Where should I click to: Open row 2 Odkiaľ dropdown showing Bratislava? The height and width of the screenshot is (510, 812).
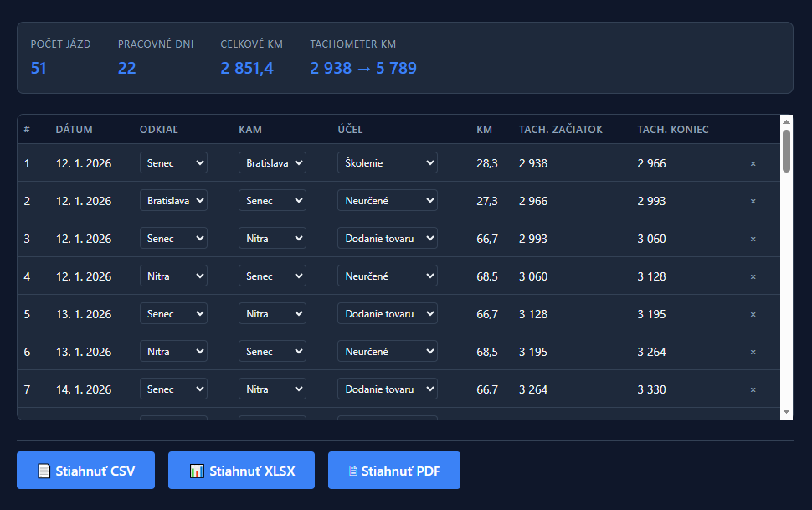[x=173, y=201]
